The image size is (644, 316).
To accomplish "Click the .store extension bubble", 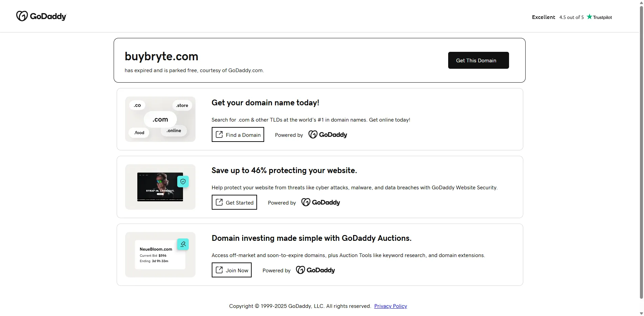I will coord(182,105).
